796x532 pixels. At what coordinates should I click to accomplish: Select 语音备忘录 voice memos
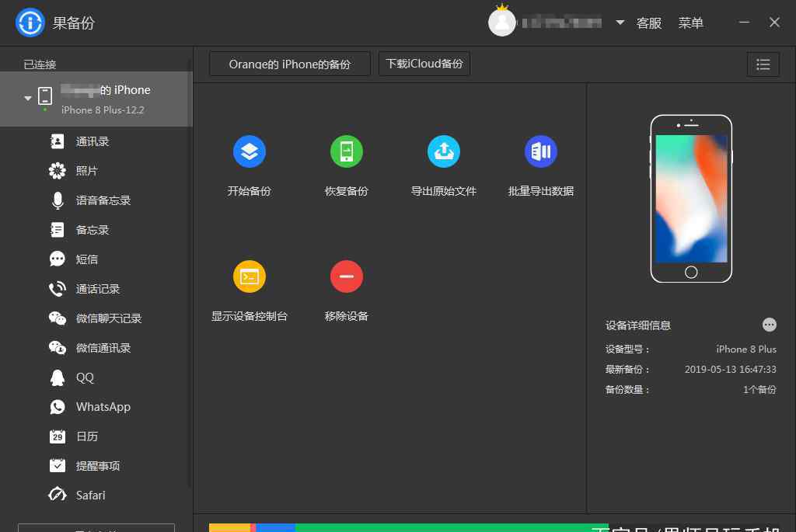click(x=103, y=200)
